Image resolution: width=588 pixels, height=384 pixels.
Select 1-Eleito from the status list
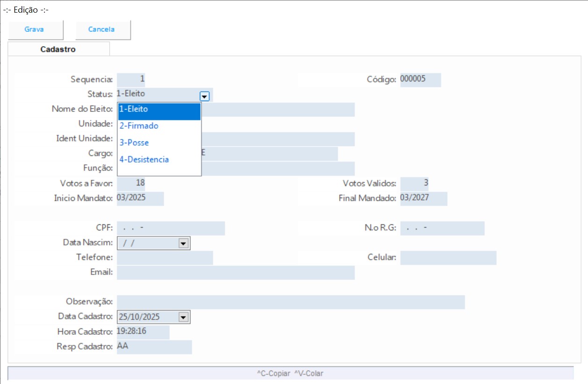point(159,109)
